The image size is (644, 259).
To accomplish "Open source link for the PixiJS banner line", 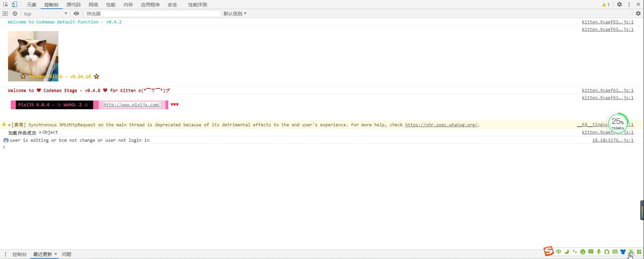I will point(608,98).
